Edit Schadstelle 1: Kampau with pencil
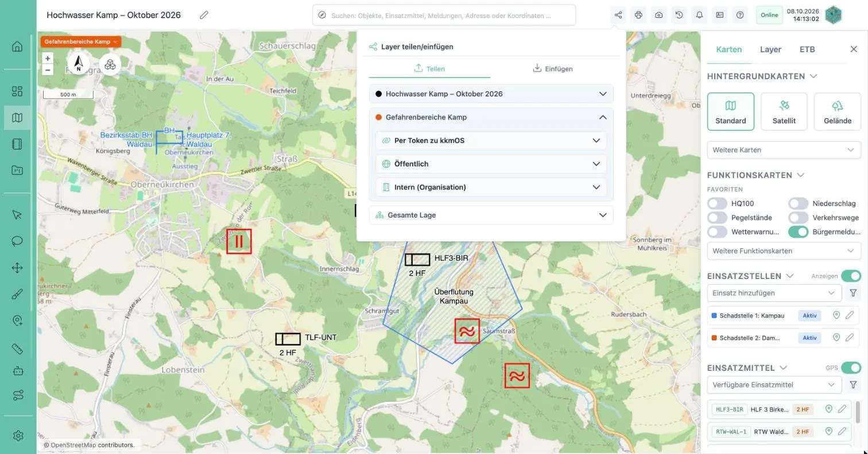The height and width of the screenshot is (454, 868). click(x=850, y=315)
